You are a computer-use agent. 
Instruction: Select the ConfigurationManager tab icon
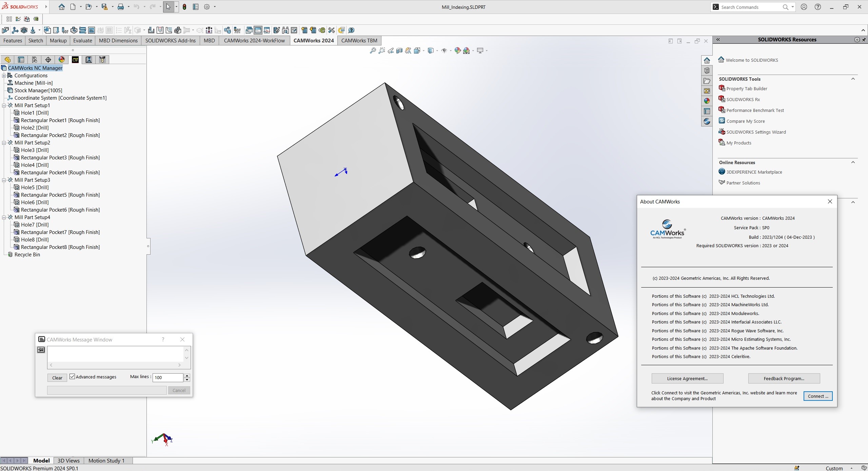click(35, 60)
